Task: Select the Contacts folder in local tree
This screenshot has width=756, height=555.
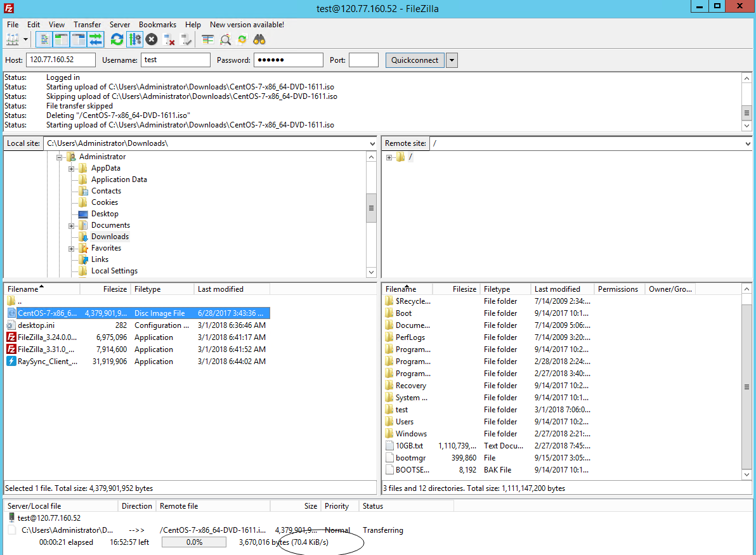Action: pyautogui.click(x=106, y=191)
